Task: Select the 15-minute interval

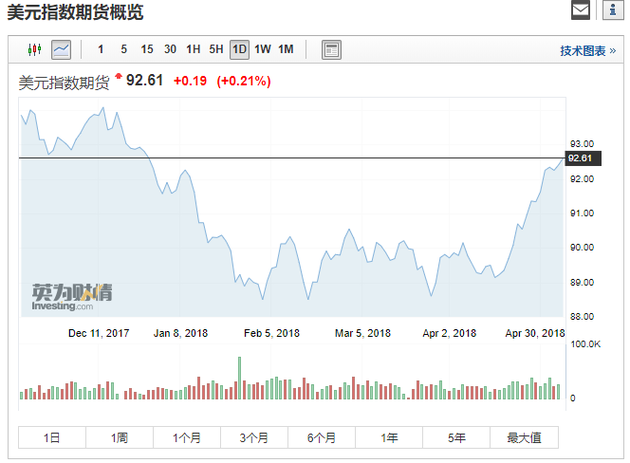Action: coord(147,49)
